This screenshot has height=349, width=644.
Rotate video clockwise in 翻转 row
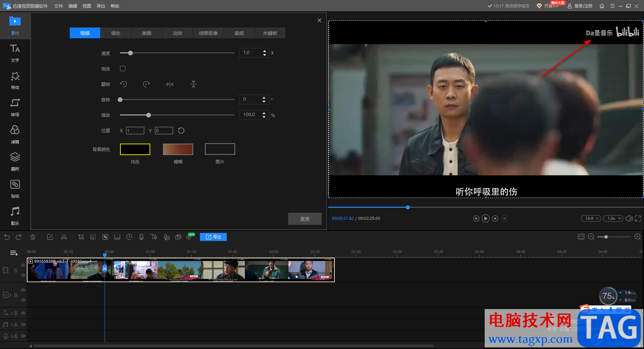[x=146, y=84]
